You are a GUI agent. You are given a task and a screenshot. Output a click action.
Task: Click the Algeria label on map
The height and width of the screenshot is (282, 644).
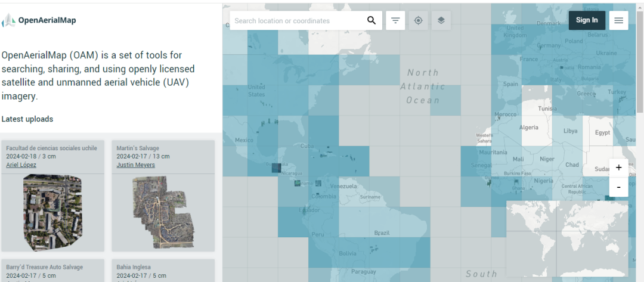click(x=528, y=127)
